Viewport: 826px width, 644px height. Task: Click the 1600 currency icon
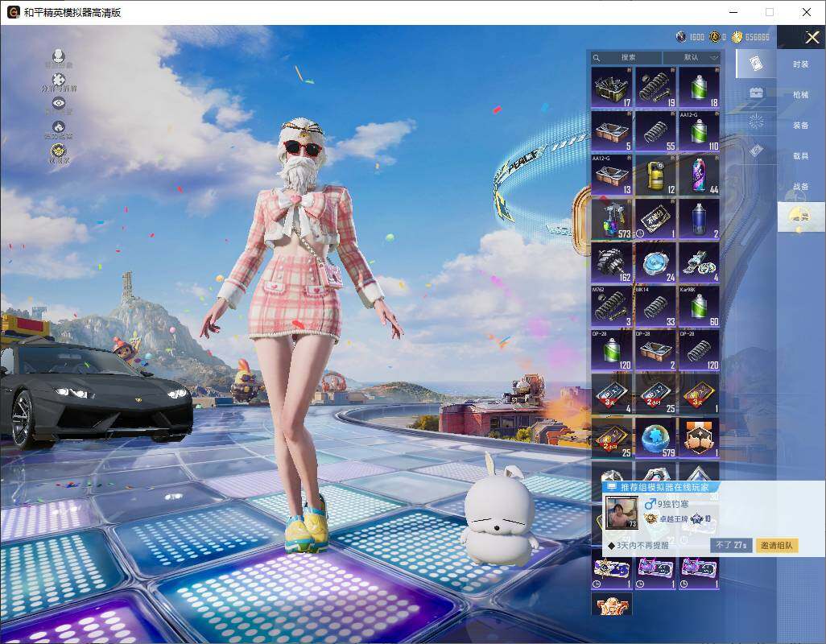(x=681, y=37)
